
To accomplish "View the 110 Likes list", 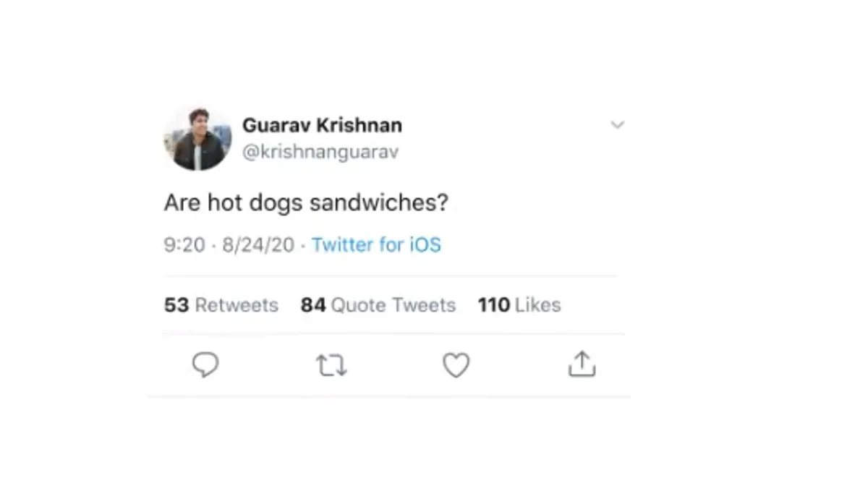I will [x=519, y=305].
